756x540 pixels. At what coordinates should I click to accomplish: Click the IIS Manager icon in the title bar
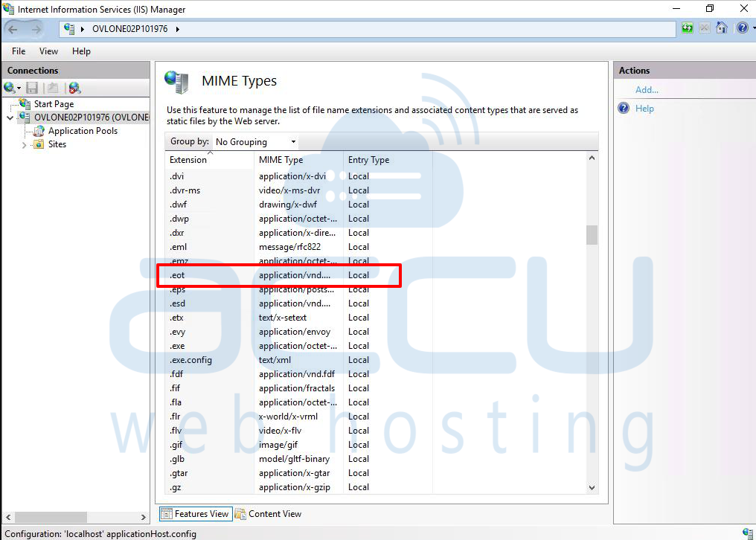[7, 9]
